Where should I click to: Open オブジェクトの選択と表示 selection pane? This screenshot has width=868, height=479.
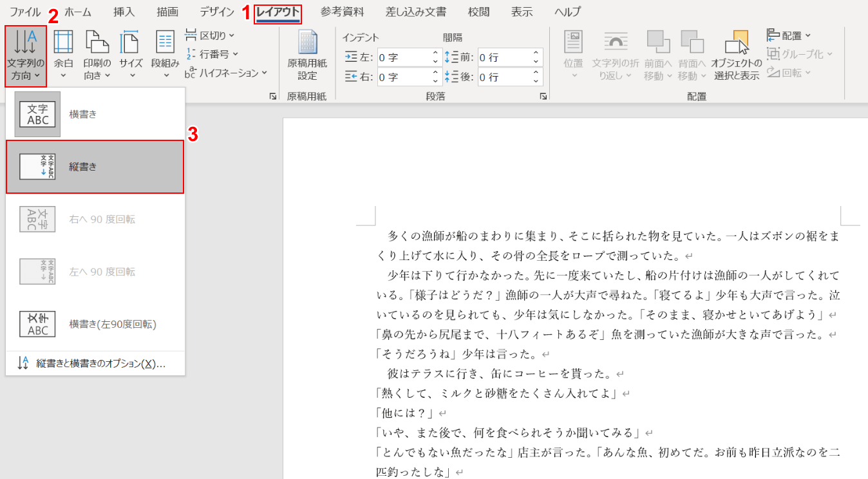coord(737,57)
